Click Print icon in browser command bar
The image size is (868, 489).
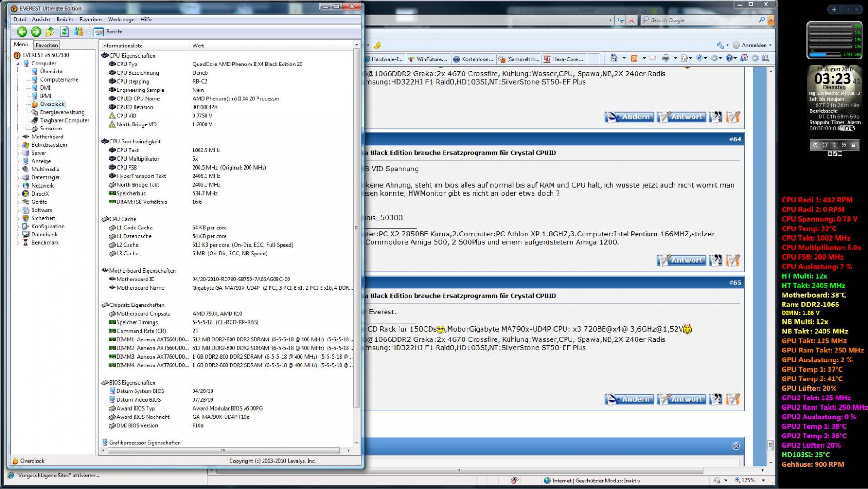coord(666,58)
